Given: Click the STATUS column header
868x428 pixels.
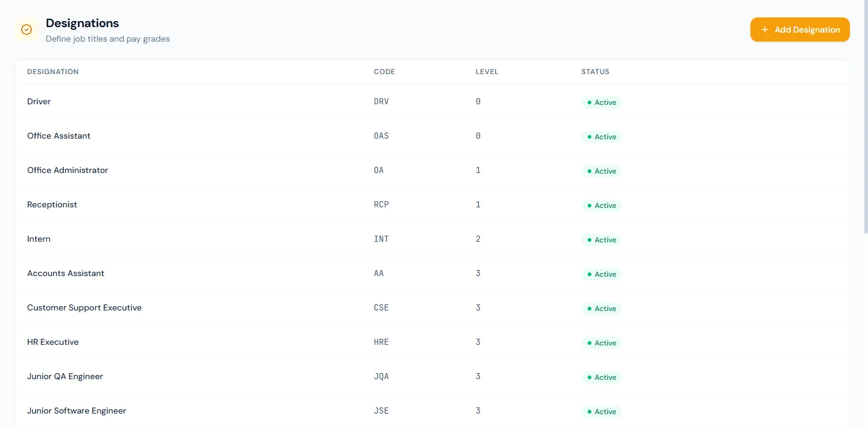Looking at the screenshot, I should 596,72.
